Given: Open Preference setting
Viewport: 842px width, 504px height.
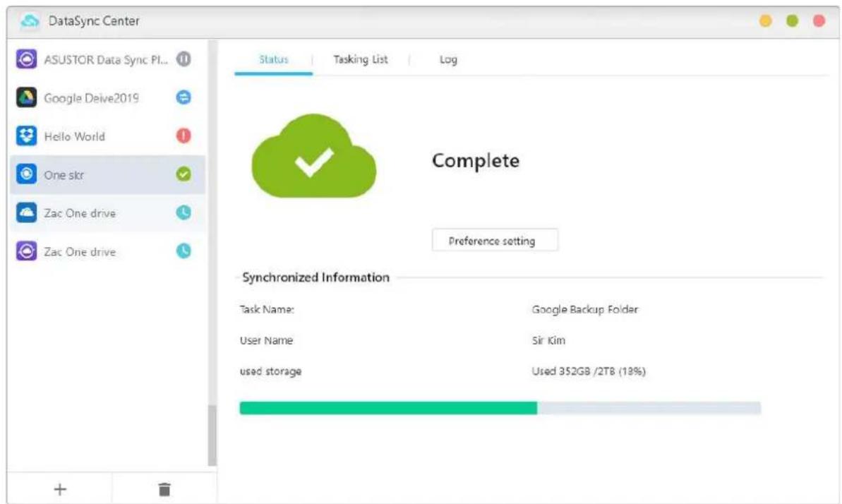Looking at the screenshot, I should point(497,240).
